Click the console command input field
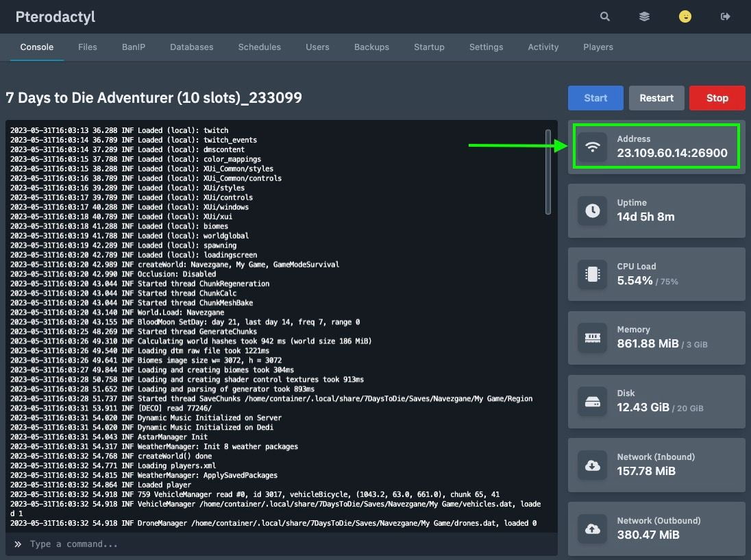The image size is (751, 560). 274,544
